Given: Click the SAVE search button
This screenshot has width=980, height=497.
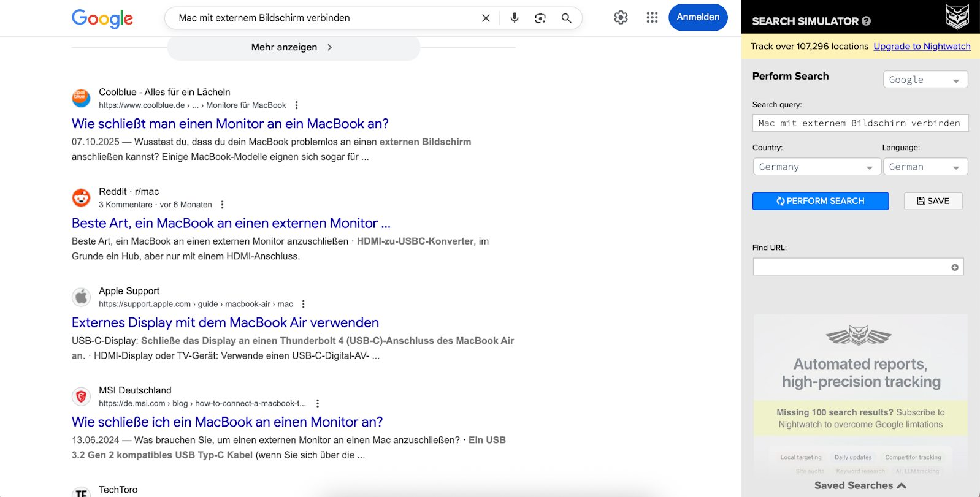Looking at the screenshot, I should click(933, 201).
